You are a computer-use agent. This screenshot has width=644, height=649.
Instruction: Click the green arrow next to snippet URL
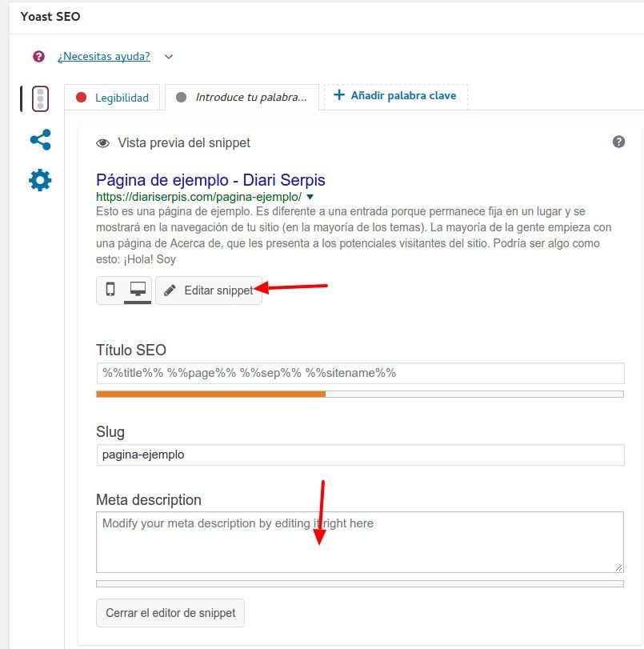point(310,197)
